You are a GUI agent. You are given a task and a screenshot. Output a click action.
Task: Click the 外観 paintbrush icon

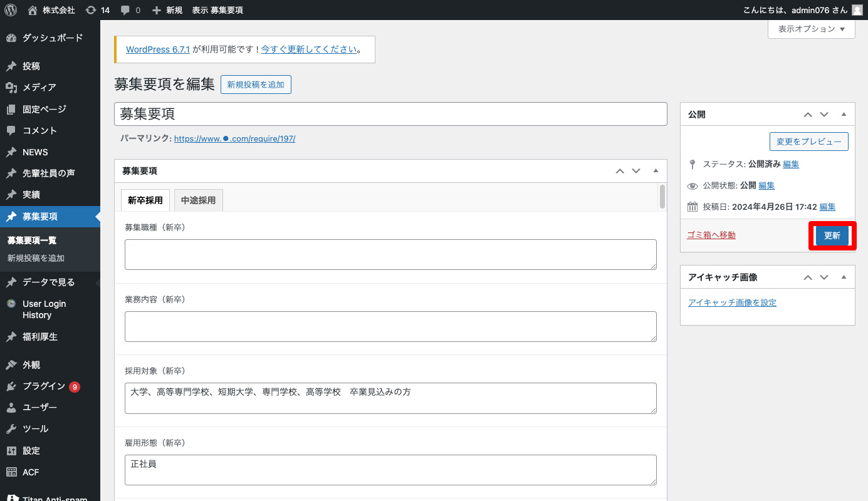tap(11, 365)
